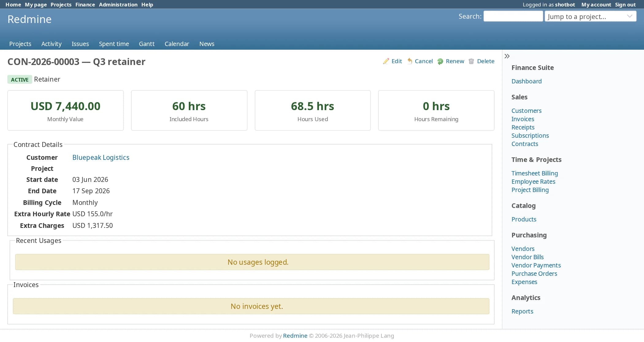The height and width of the screenshot is (342, 644).
Task: Open the Issues tab
Action: 80,44
